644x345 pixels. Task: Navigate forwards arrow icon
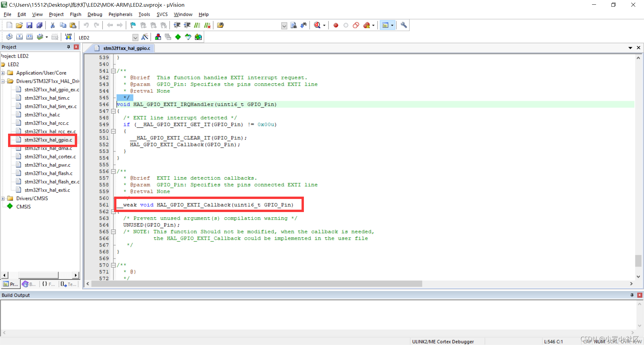point(120,25)
